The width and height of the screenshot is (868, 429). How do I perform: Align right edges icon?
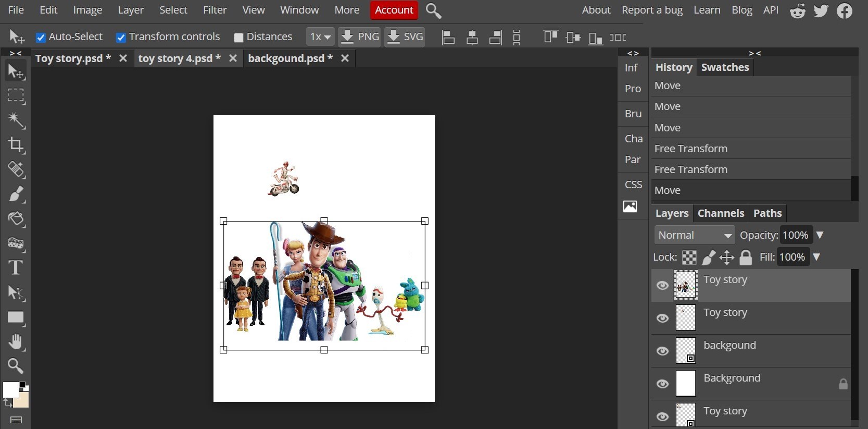tap(496, 38)
